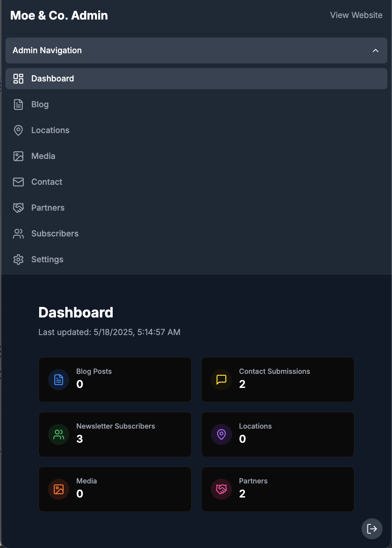Viewport: 392px width, 548px height.
Task: Click the Dashboard page heading
Action: (76, 312)
